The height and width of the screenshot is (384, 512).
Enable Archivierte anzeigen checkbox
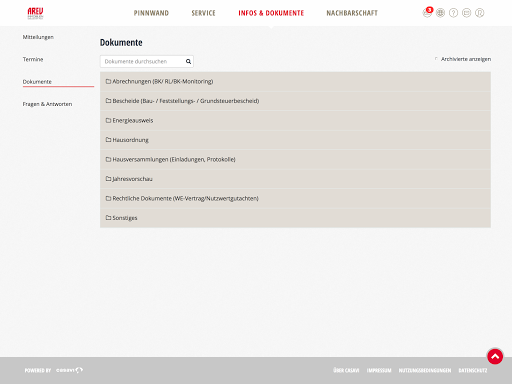tap(436, 59)
